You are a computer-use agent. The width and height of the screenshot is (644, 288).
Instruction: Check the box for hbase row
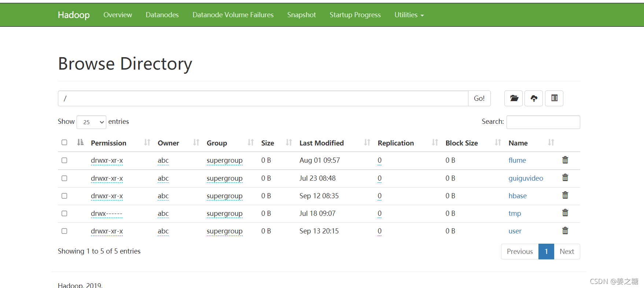(x=65, y=196)
